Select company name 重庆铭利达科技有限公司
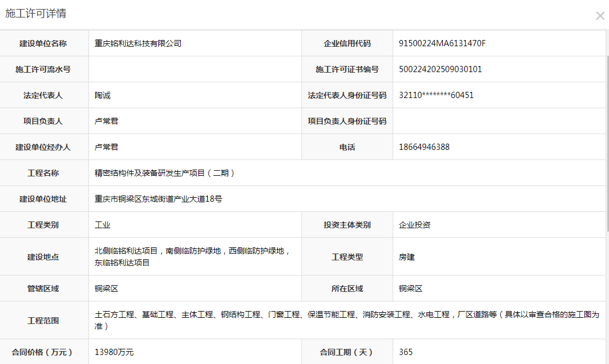 (138, 43)
